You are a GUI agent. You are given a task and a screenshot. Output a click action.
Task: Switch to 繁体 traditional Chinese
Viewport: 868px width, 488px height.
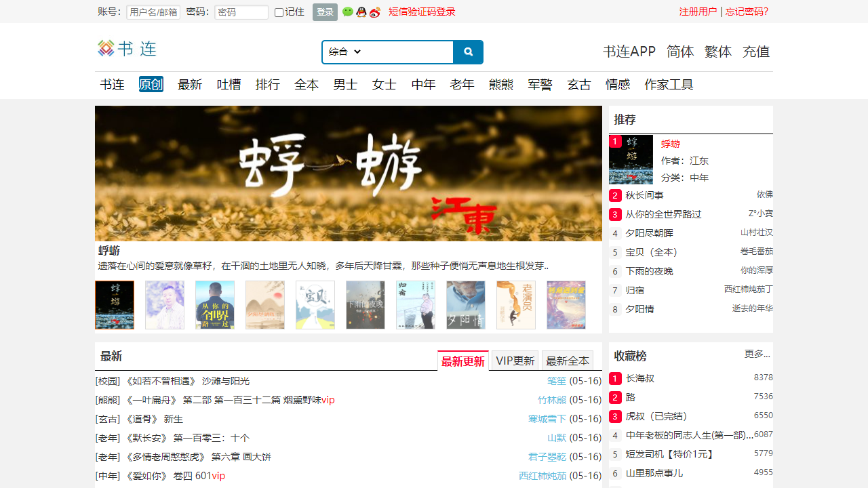point(718,52)
